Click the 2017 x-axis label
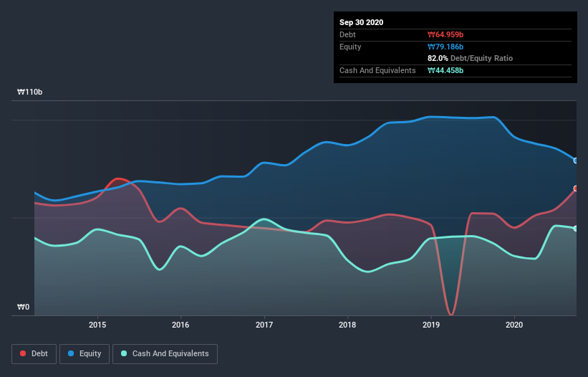Image resolution: width=588 pixels, height=377 pixels. tap(264, 325)
